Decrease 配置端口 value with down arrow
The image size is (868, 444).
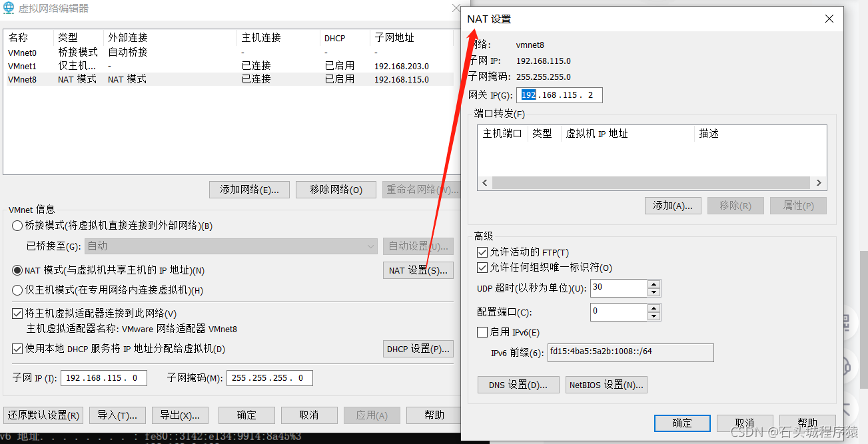[653, 316]
